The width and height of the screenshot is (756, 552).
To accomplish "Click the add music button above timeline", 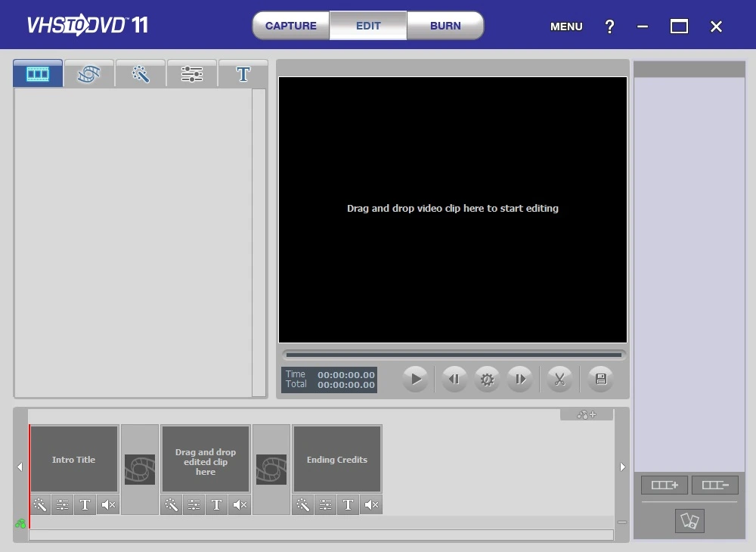I will (x=587, y=414).
